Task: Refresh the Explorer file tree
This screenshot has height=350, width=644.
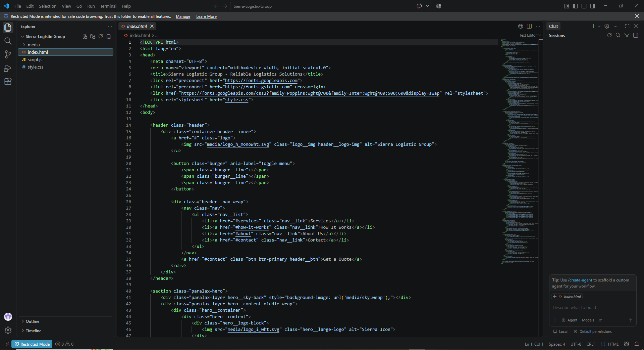Action: pos(101,36)
